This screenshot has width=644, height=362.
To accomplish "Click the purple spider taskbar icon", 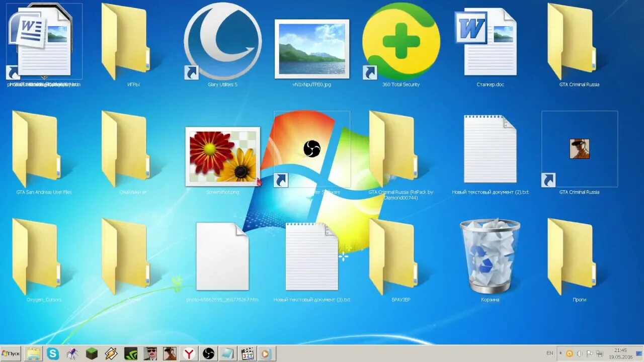I will tap(72, 354).
